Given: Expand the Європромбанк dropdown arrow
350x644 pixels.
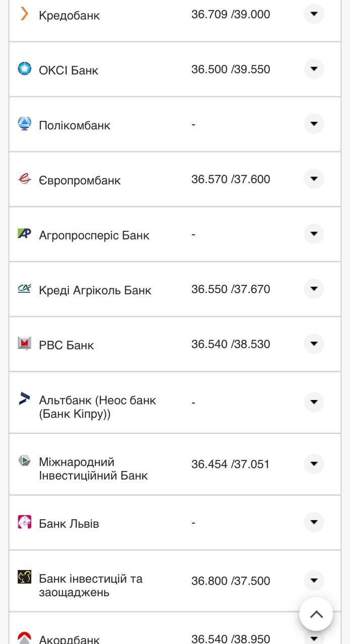Looking at the screenshot, I should (313, 179).
